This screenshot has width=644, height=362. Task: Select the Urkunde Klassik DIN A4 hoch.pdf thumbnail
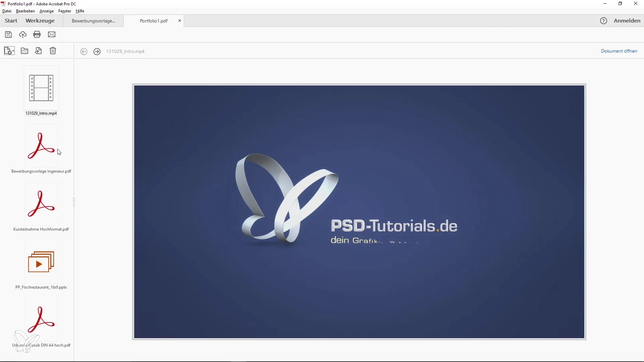coord(41,320)
